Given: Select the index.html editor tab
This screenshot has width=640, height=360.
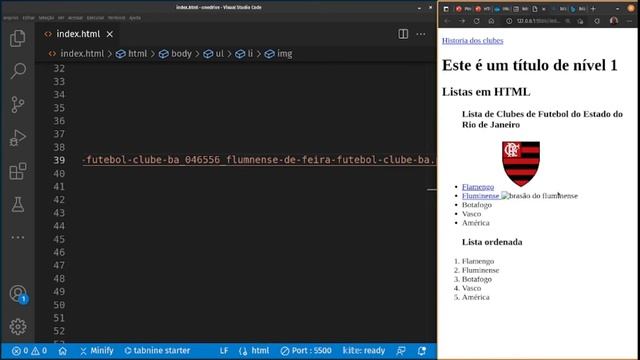Looking at the screenshot, I should tap(78, 34).
